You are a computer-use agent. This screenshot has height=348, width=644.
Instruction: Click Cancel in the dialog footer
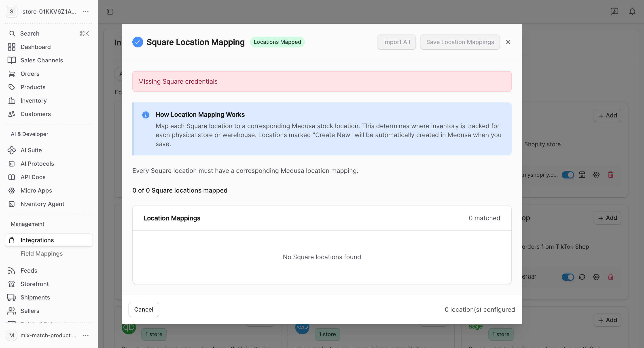[144, 310]
